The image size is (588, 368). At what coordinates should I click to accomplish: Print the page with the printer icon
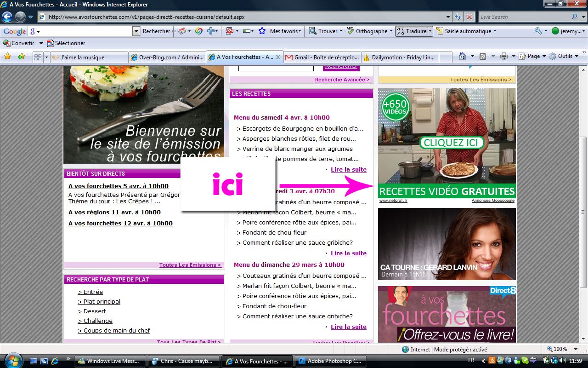[x=503, y=56]
